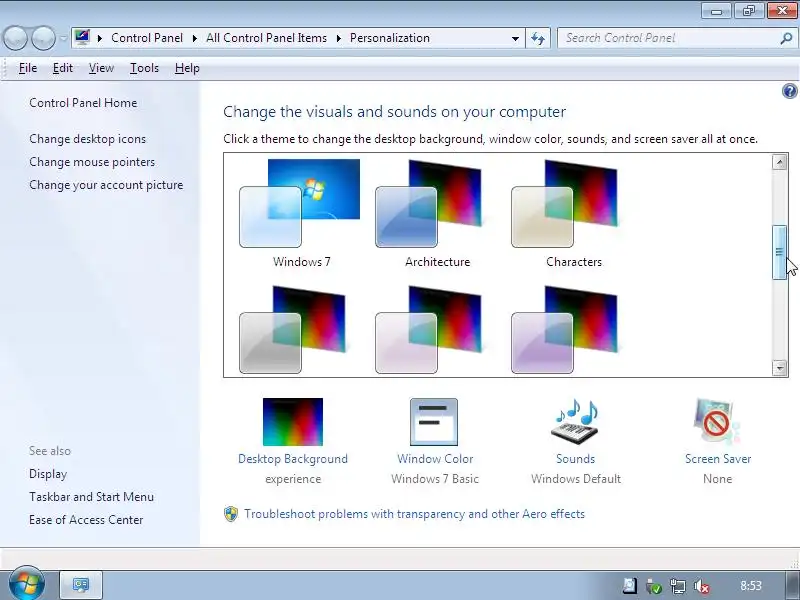
Task: Open Taskbar and Start Menu link
Action: (91, 497)
